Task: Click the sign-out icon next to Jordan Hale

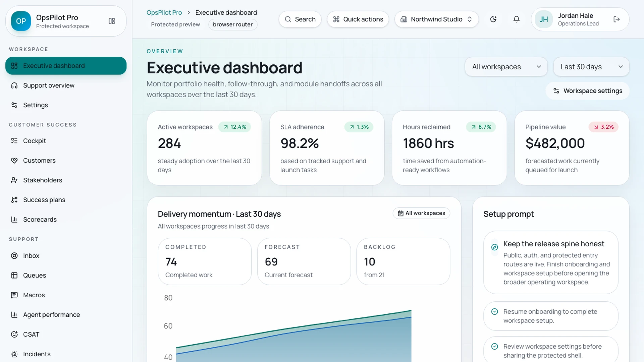Action: (616, 19)
